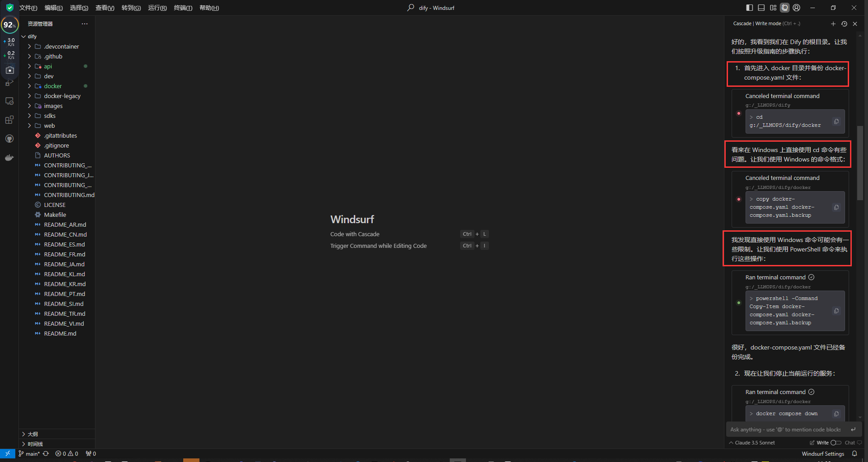Open the Claude 3.5 Sonnet model selector

(752, 443)
